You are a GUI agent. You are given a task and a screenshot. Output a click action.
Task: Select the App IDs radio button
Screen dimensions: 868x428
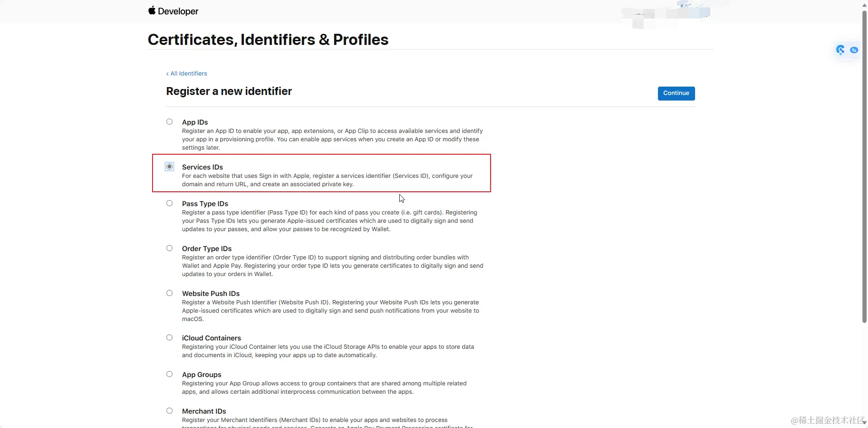point(170,122)
